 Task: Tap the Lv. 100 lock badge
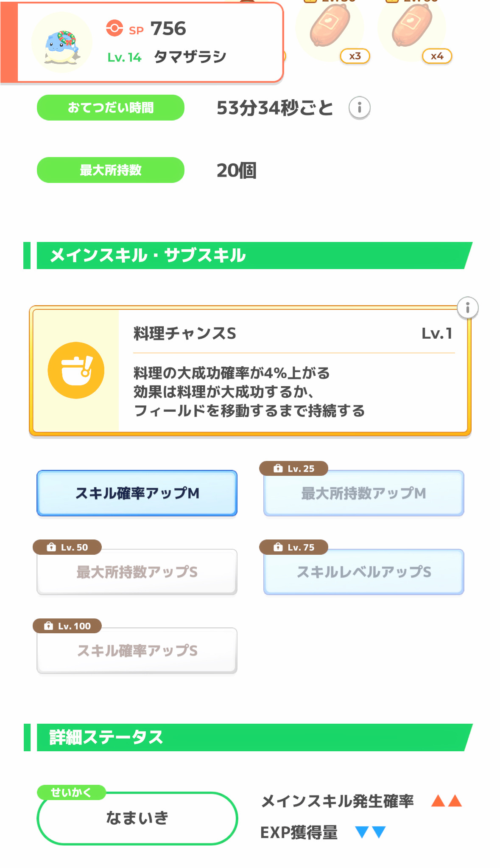coord(67,626)
